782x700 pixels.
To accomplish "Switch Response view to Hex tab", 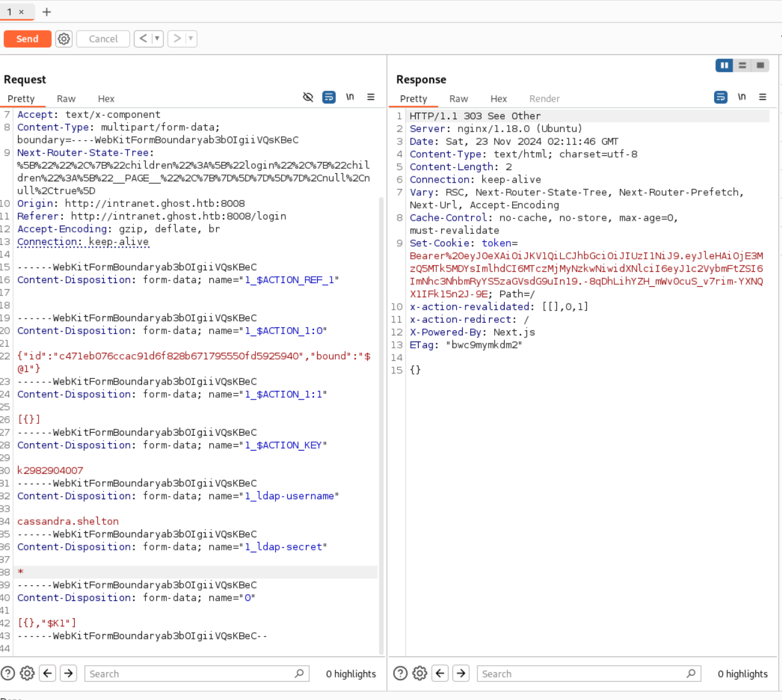I will [x=498, y=98].
